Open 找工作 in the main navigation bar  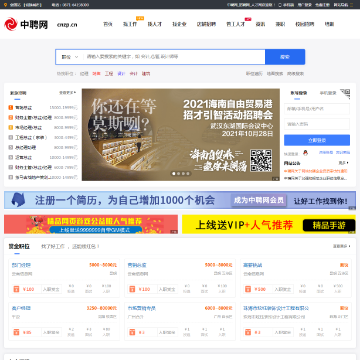pos(130,24)
